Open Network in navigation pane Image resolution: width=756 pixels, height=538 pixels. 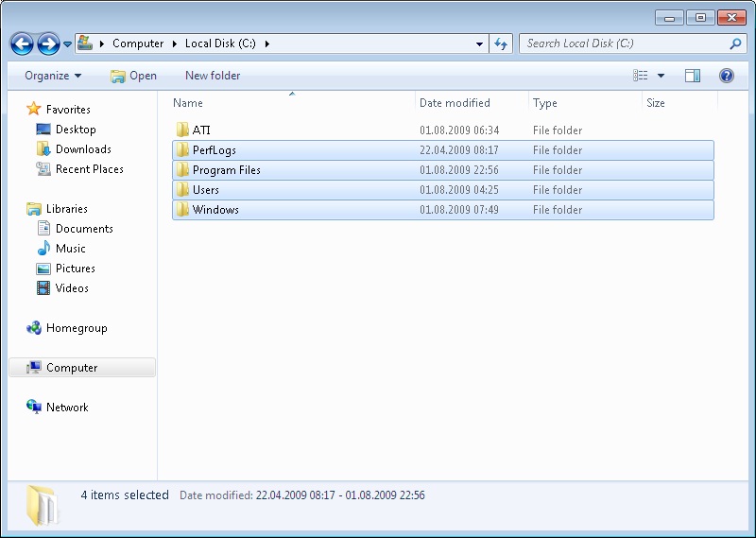click(67, 408)
